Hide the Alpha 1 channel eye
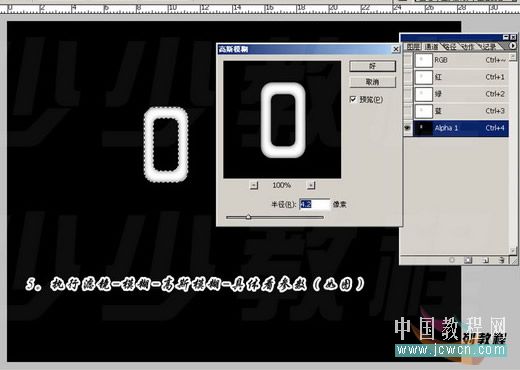The height and width of the screenshot is (370, 520). tap(408, 128)
